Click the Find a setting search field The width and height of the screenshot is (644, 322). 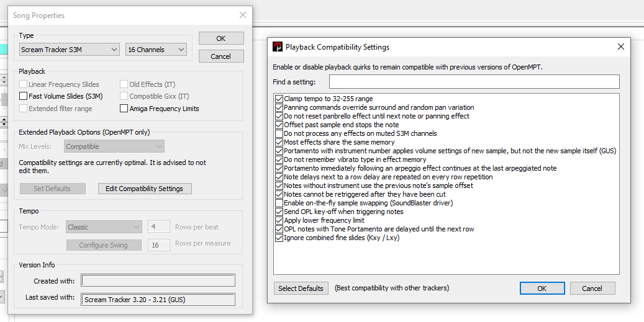pos(474,82)
